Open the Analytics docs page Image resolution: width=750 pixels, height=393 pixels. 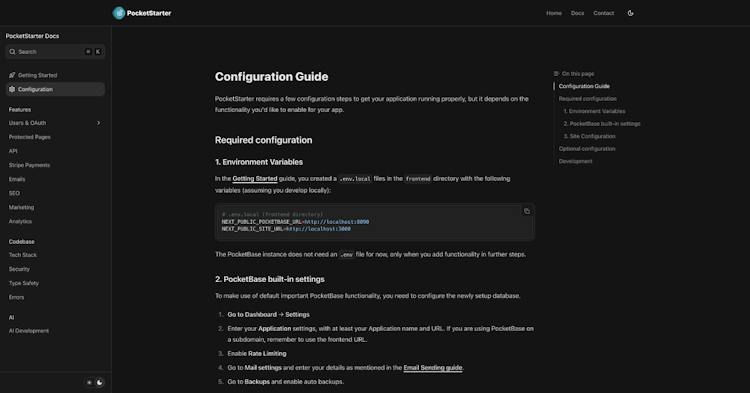click(20, 221)
